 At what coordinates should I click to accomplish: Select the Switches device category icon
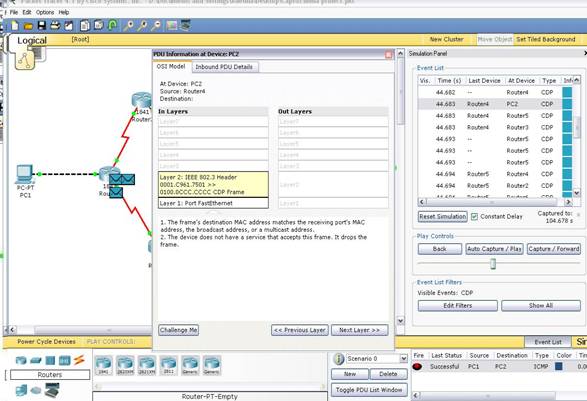pyautogui.click(x=36, y=361)
